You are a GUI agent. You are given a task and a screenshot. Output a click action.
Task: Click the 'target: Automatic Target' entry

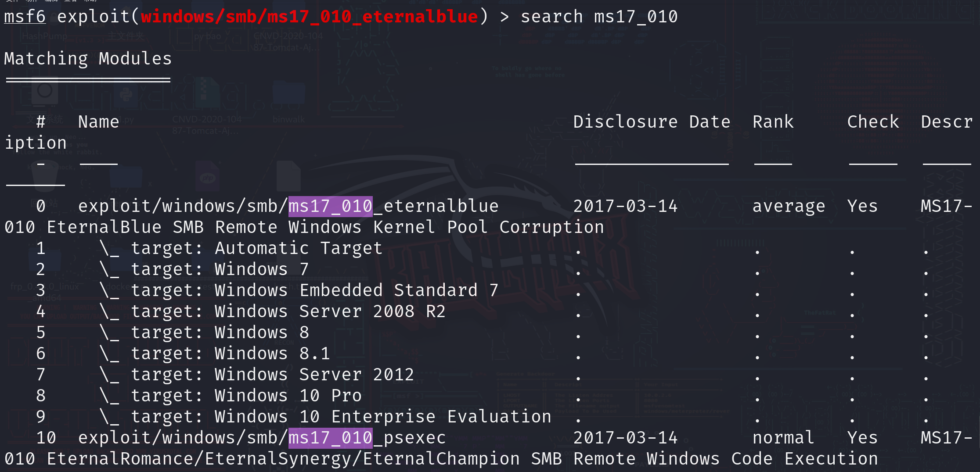pyautogui.click(x=256, y=248)
